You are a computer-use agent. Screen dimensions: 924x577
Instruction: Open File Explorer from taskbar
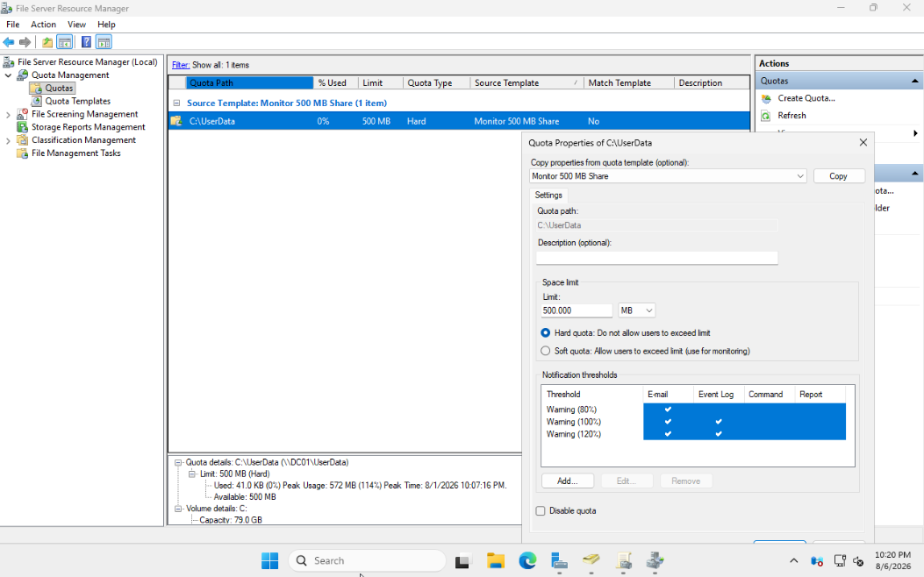tap(496, 561)
